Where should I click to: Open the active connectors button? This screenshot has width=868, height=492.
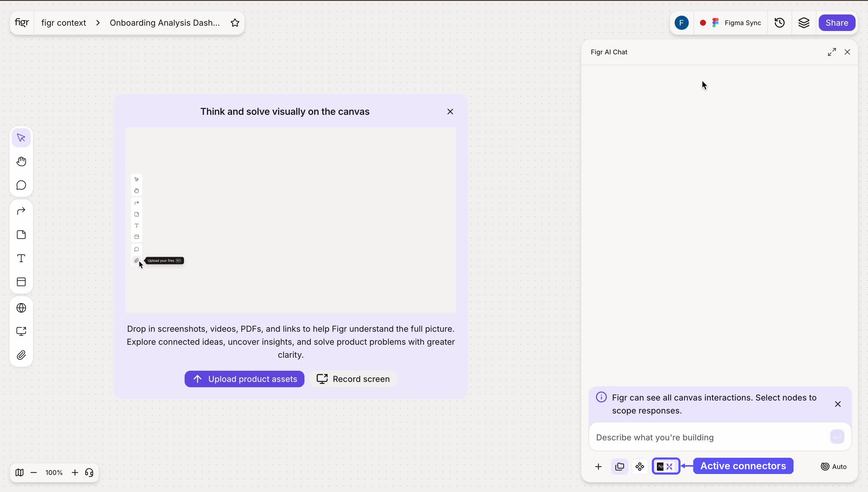pyautogui.click(x=666, y=466)
